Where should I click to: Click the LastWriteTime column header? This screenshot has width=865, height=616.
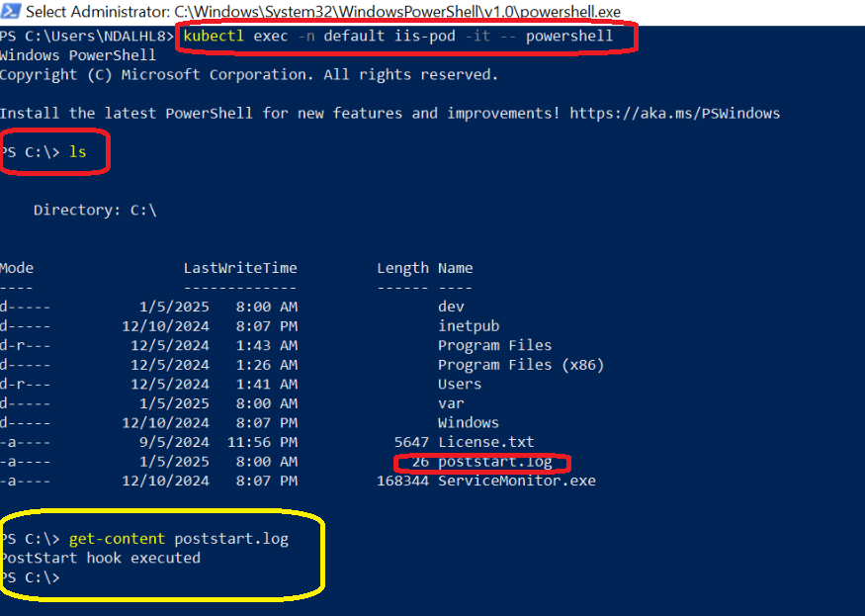click(240, 268)
